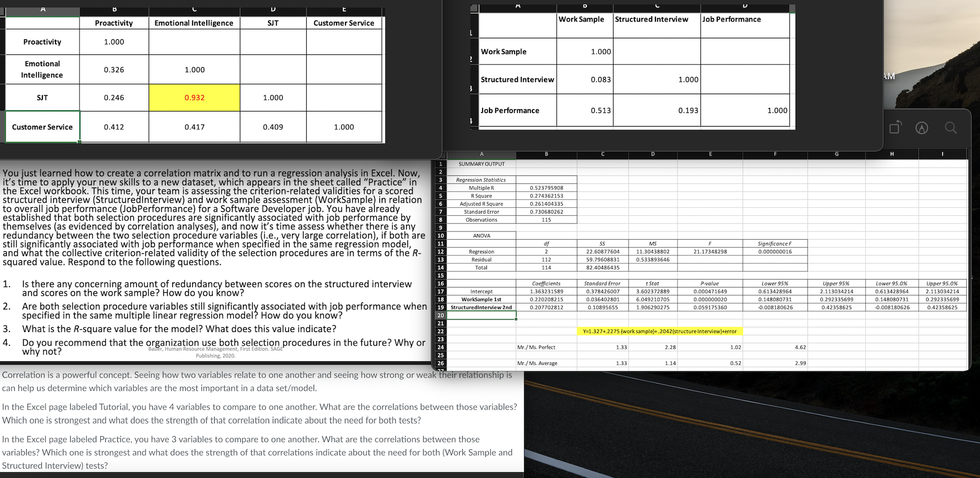The width and height of the screenshot is (980, 478).
Task: Click the Rotate icon in the Preview toolbar
Action: coord(895,128)
